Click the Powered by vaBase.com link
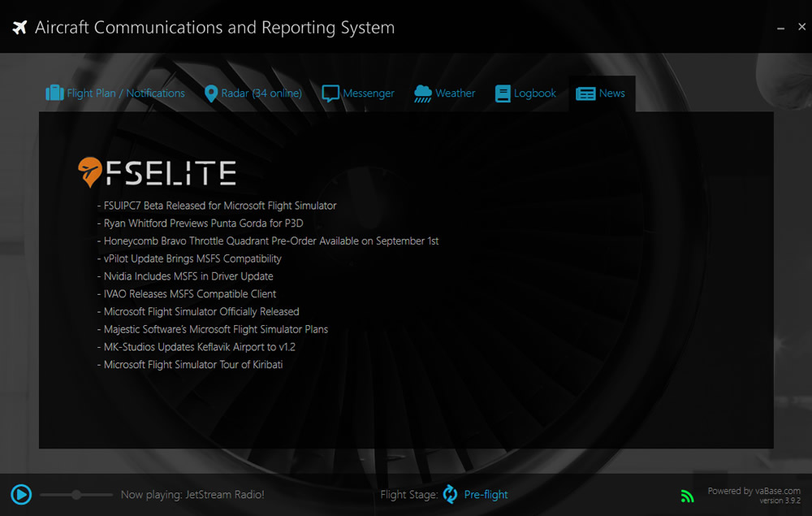 tap(754, 491)
